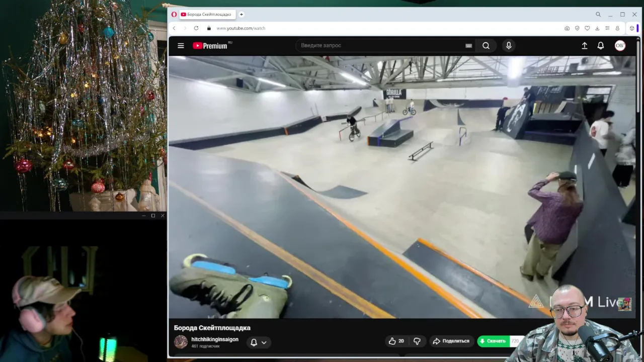
Task: Click the Поделиться share button
Action: pyautogui.click(x=451, y=341)
